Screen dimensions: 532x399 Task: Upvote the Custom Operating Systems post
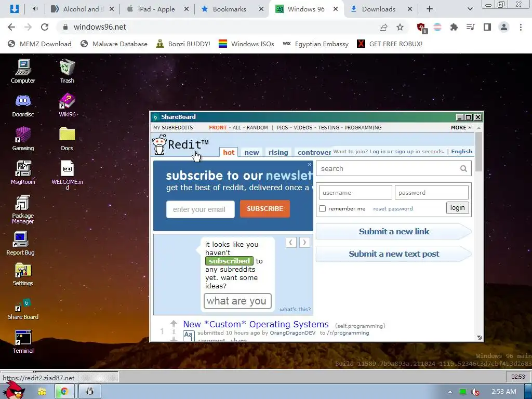pyautogui.click(x=174, y=323)
